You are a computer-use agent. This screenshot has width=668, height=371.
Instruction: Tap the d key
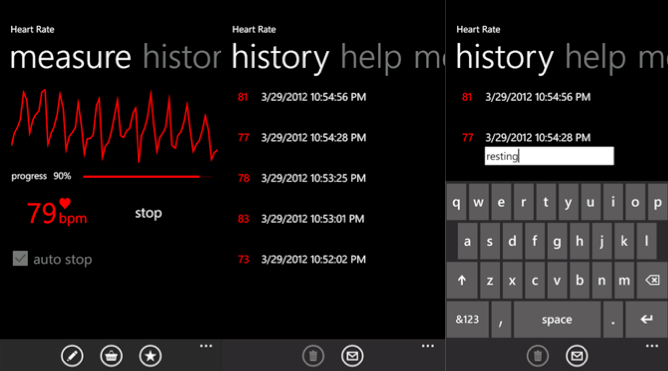pyautogui.click(x=512, y=242)
